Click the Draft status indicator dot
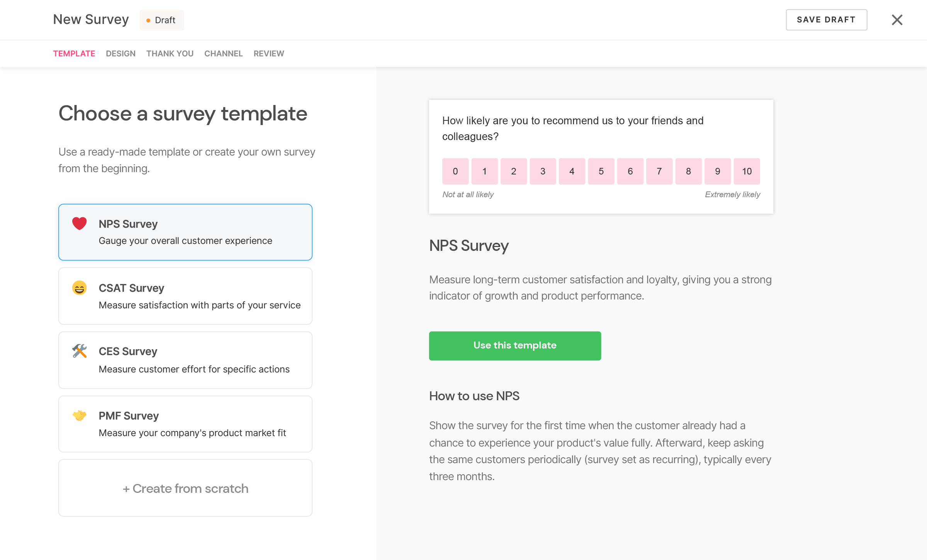 [x=148, y=20]
